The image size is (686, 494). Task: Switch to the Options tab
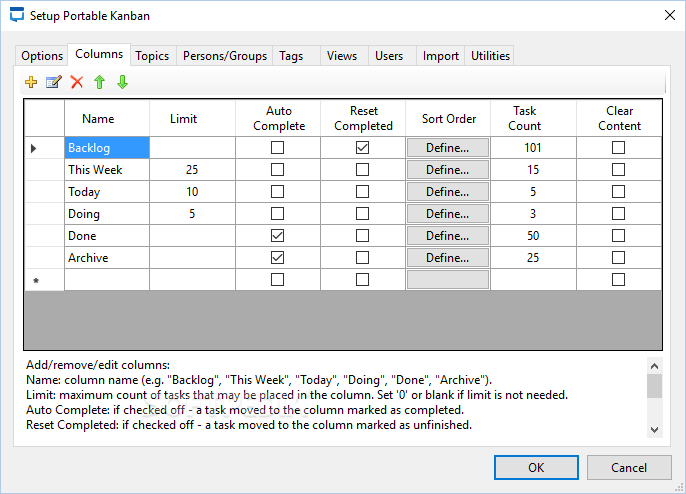pyautogui.click(x=42, y=56)
